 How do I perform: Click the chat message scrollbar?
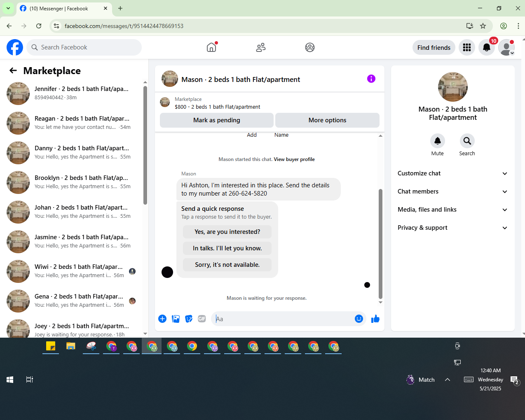(x=380, y=244)
